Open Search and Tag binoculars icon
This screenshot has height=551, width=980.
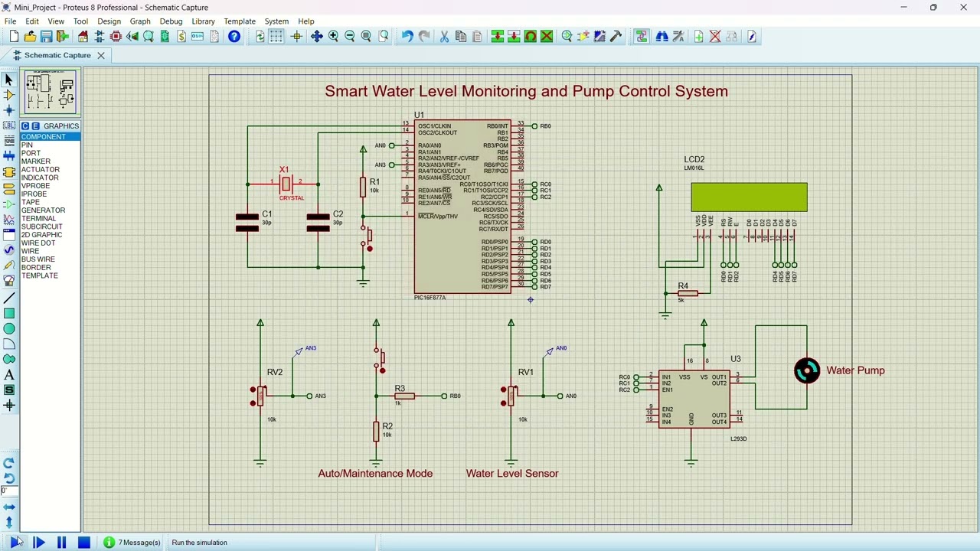(x=661, y=37)
